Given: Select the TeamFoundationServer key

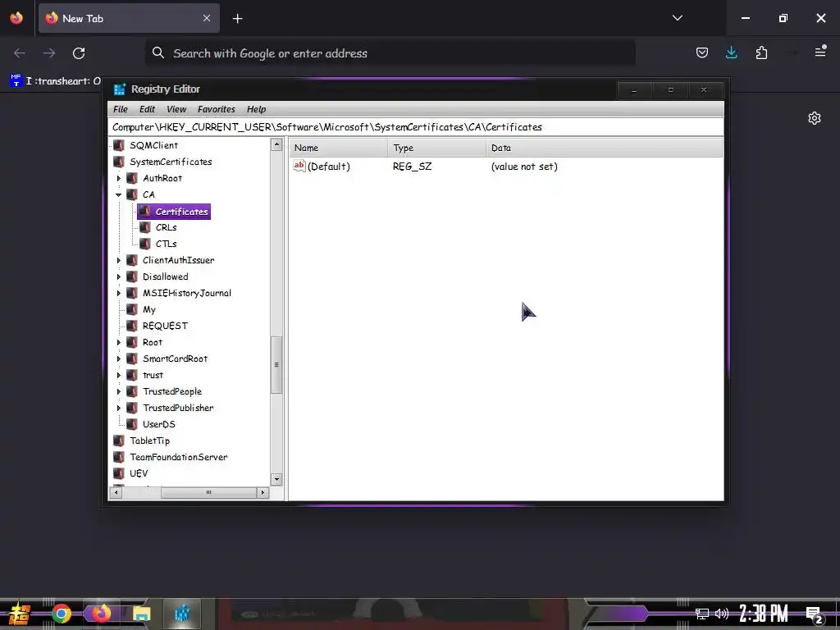Looking at the screenshot, I should (178, 457).
